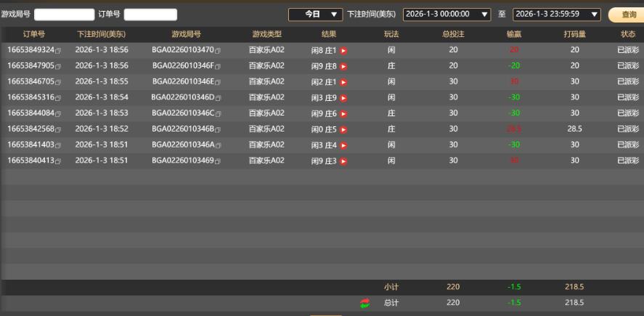Play replay for result 闲2 庄1
The image size is (644, 316).
343,82
